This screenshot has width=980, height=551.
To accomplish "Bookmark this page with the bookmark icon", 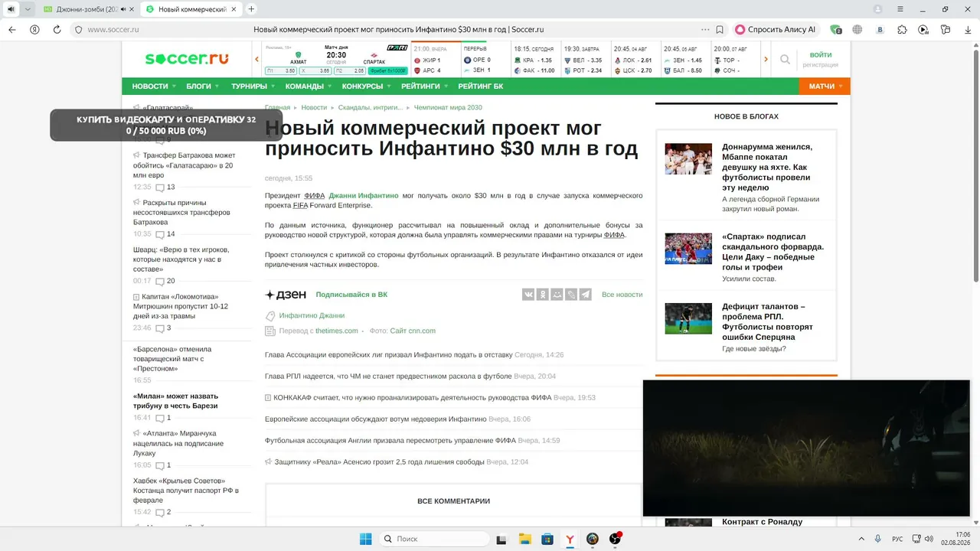I will 720,30.
